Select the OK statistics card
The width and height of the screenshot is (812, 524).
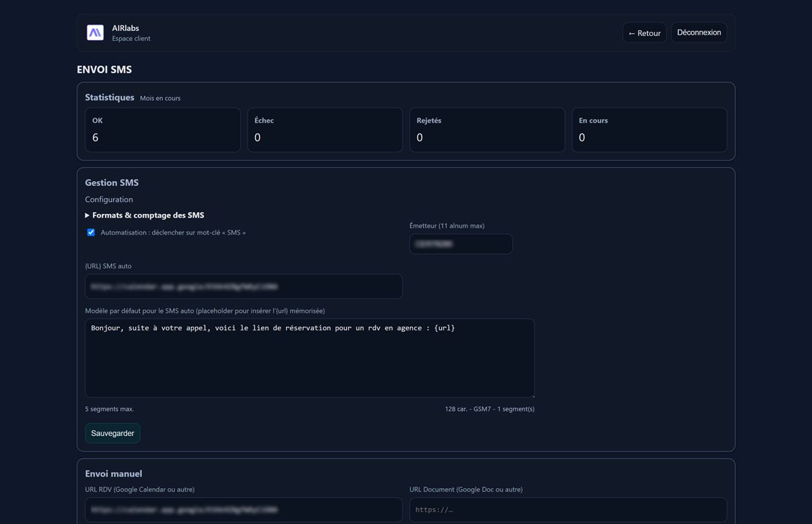coord(163,130)
